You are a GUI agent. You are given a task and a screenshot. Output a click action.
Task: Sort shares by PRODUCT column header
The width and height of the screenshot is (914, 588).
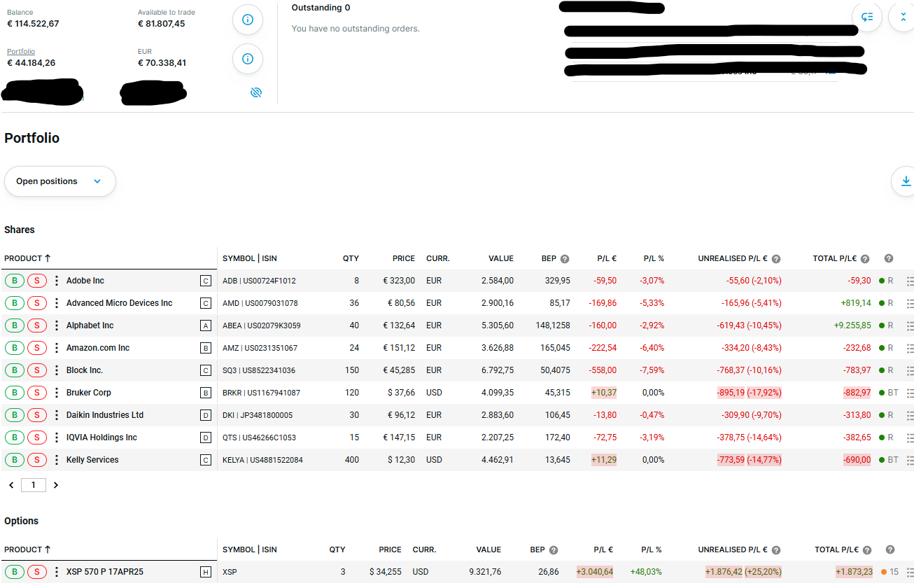point(27,258)
